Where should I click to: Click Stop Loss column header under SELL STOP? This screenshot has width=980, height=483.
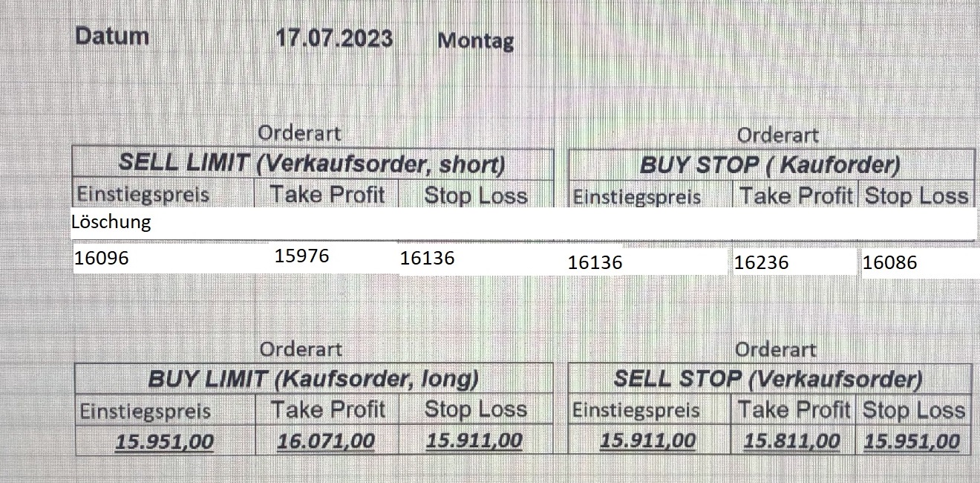tap(914, 410)
